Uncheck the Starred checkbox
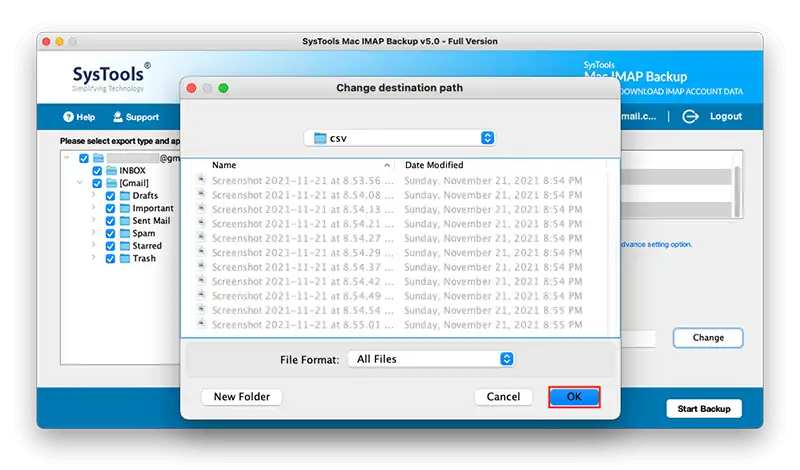 pyautogui.click(x=110, y=246)
